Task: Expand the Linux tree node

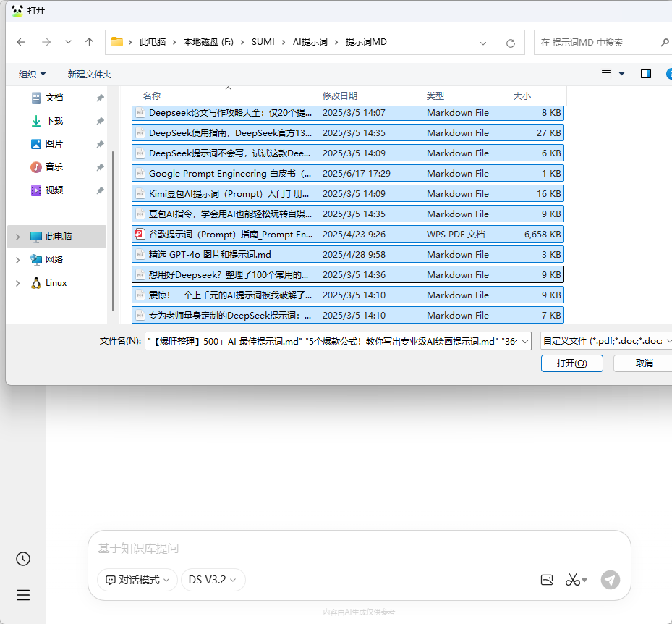Action: [18, 283]
